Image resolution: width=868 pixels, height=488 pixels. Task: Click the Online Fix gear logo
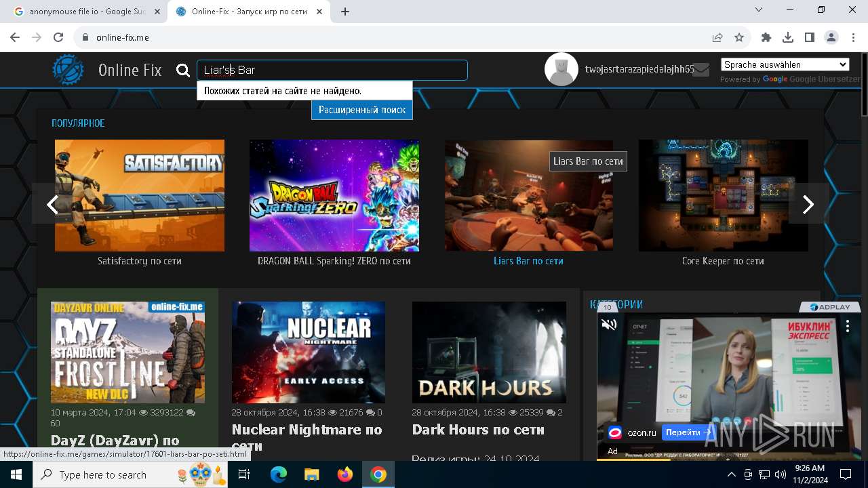point(68,70)
